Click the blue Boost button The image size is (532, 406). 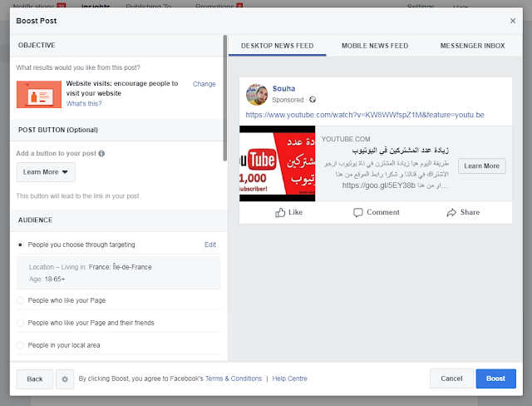pos(495,379)
